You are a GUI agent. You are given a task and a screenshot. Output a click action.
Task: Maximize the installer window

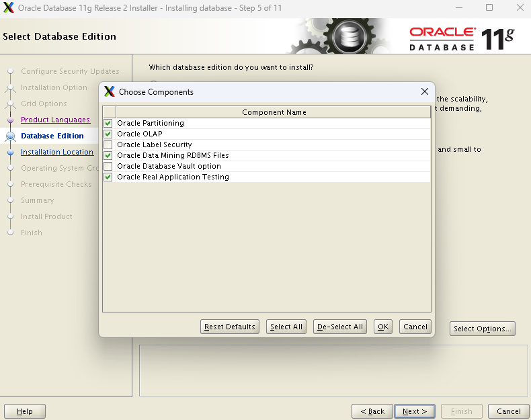tap(489, 7)
